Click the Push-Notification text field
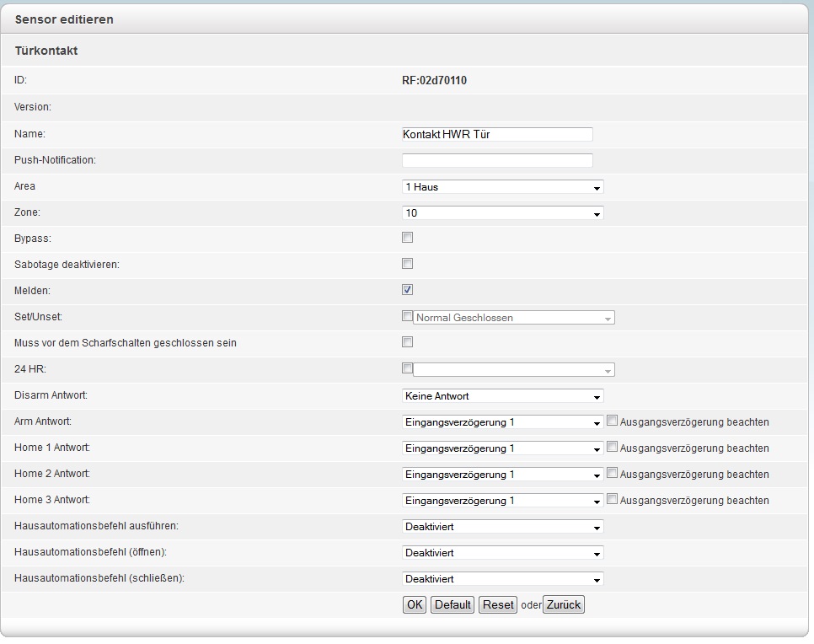The width and height of the screenshot is (814, 644). (497, 160)
